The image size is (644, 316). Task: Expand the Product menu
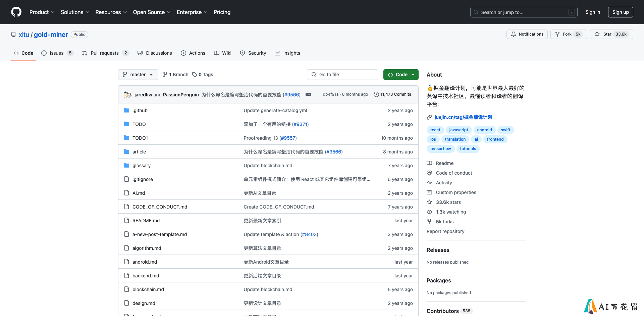click(42, 12)
